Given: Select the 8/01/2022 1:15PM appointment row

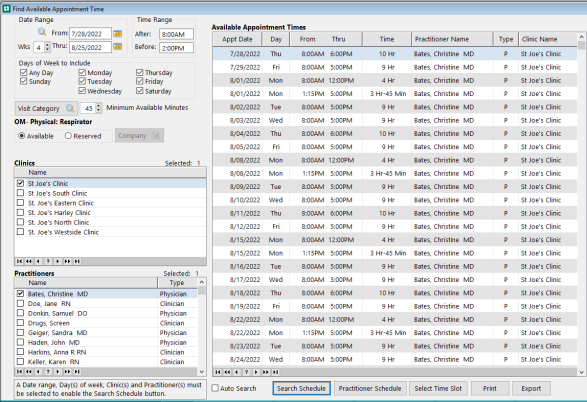Looking at the screenshot, I should pos(395,94).
